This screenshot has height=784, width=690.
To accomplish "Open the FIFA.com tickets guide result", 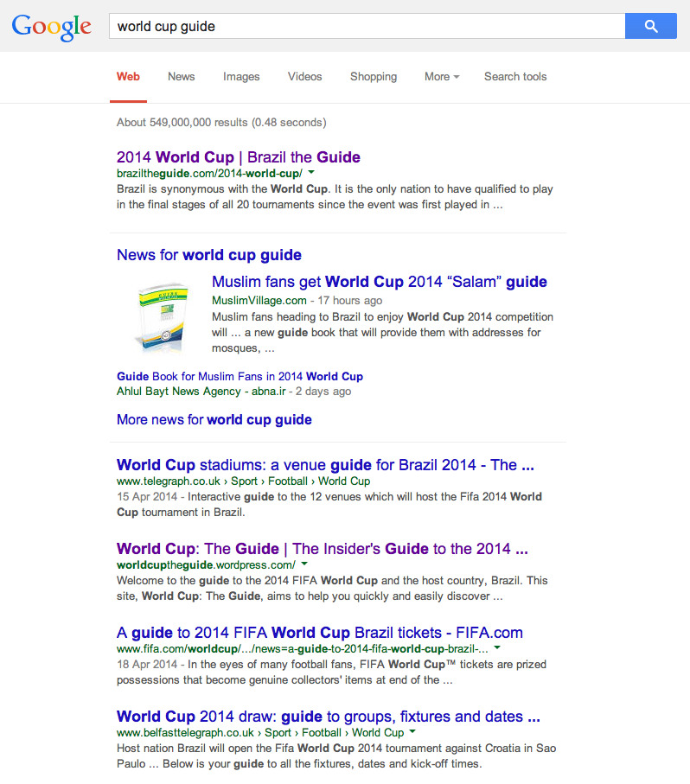I will pyautogui.click(x=320, y=633).
